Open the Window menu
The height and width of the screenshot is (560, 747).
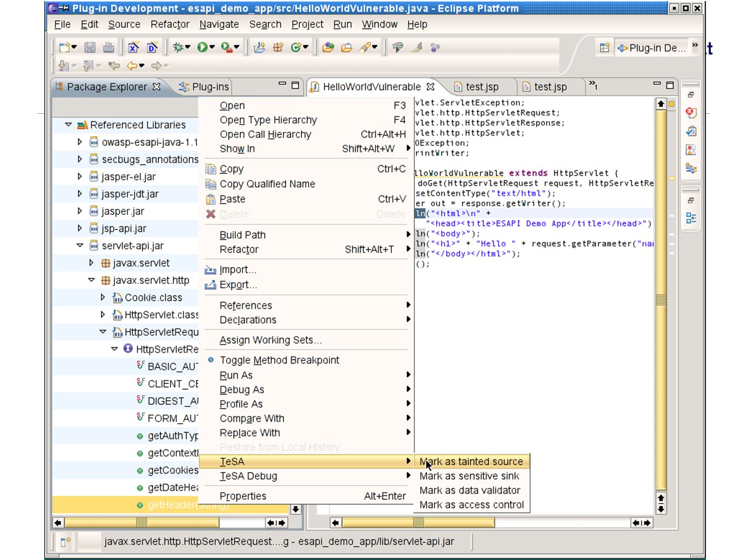pos(379,24)
